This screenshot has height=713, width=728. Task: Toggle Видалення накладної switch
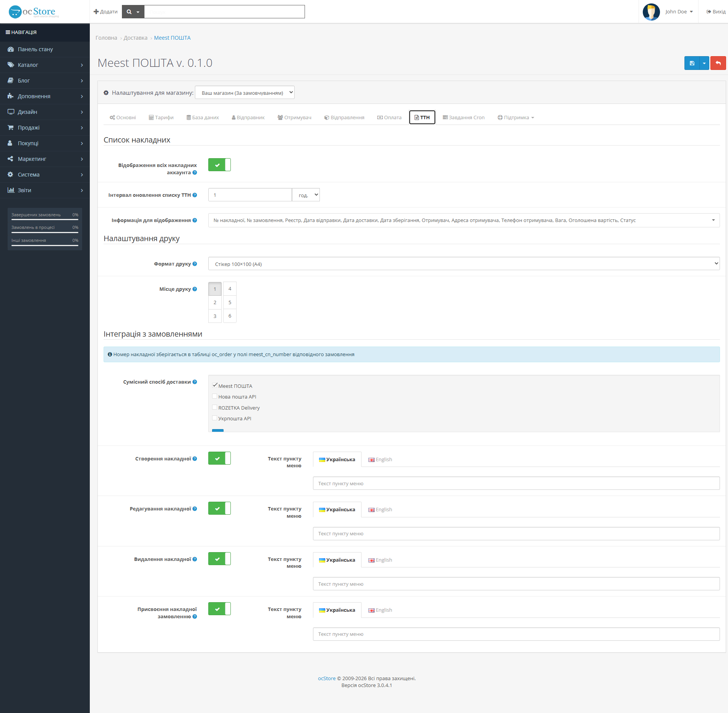tap(219, 559)
